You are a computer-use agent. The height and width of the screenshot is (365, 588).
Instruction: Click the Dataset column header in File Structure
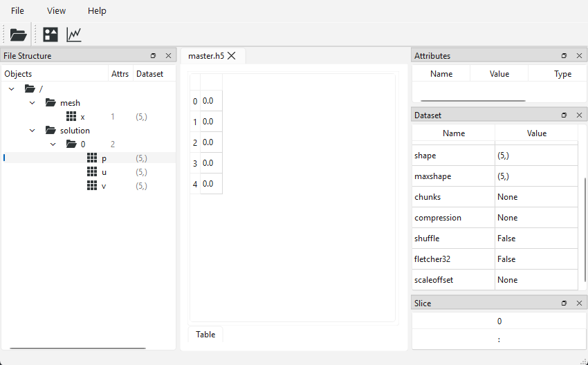coord(154,74)
